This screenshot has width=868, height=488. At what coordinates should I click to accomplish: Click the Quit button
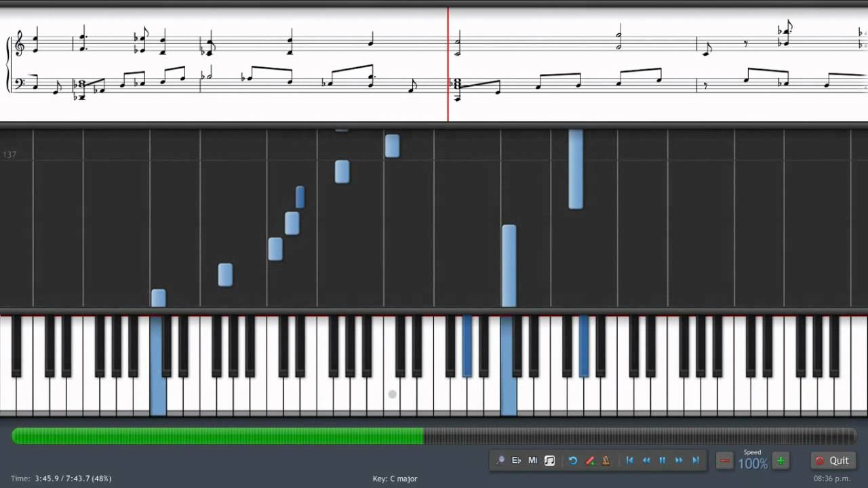832,460
